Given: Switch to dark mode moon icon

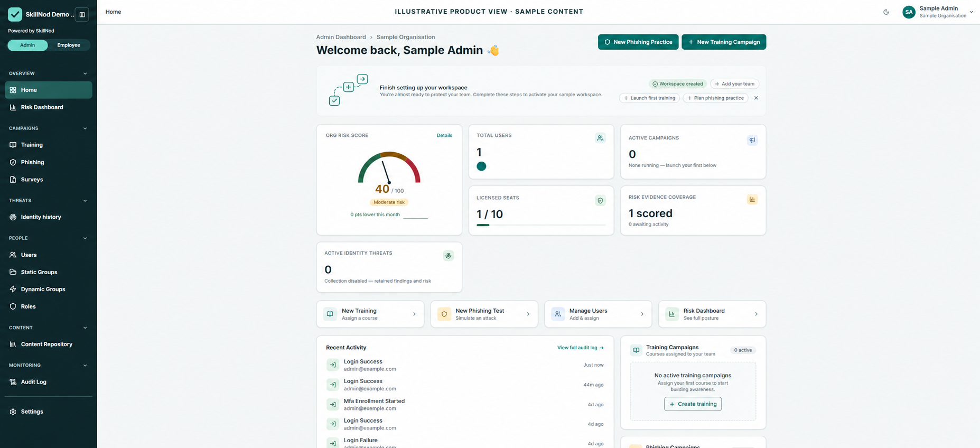Looking at the screenshot, I should click(886, 12).
